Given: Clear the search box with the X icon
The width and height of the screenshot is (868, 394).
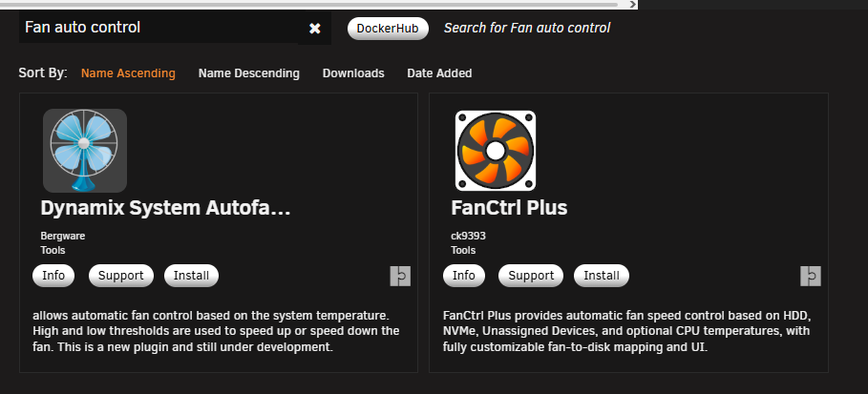Looking at the screenshot, I should (x=314, y=29).
